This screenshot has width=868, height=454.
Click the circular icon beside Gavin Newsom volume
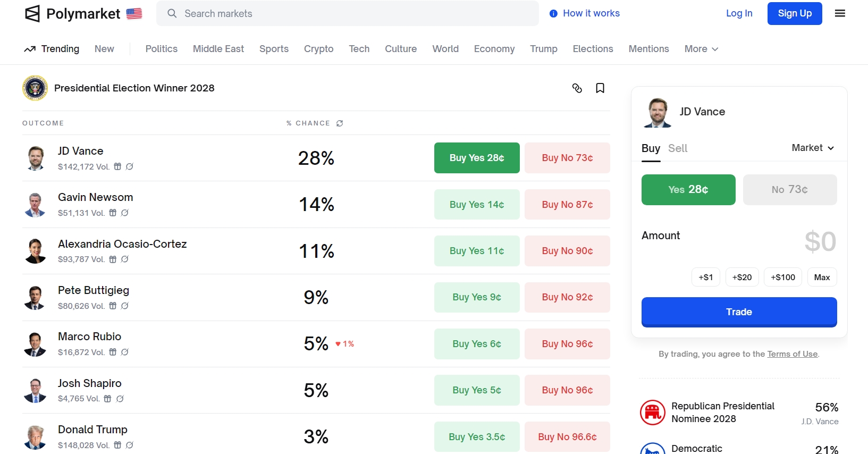coord(125,213)
